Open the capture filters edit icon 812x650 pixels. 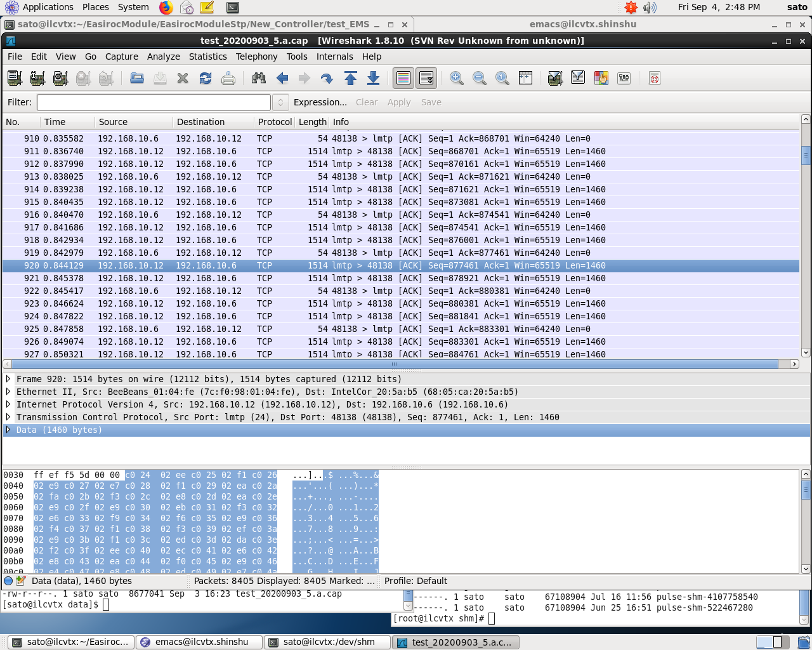[555, 78]
